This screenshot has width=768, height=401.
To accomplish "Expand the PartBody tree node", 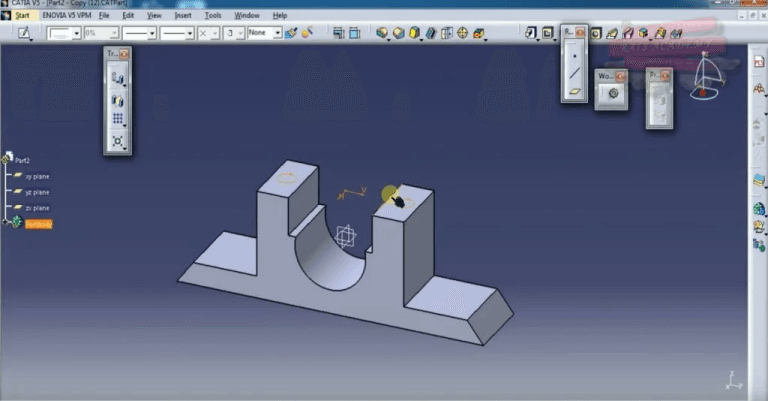I will point(6,223).
